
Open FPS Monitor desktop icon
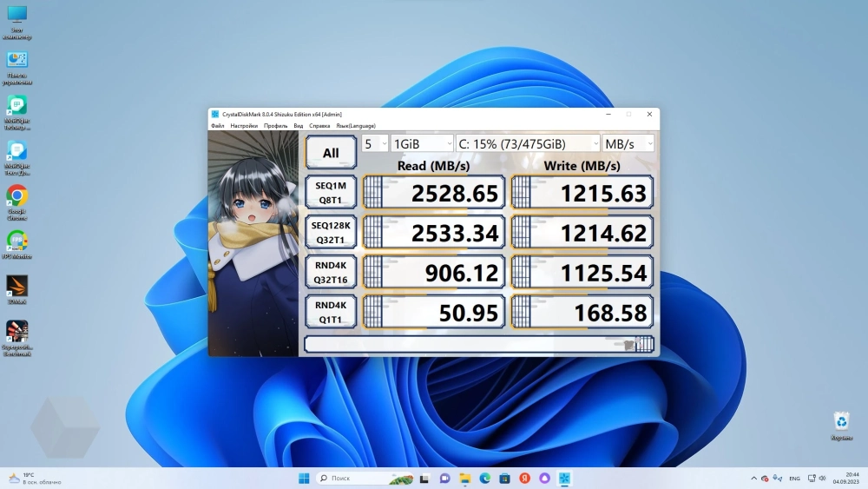(x=16, y=241)
